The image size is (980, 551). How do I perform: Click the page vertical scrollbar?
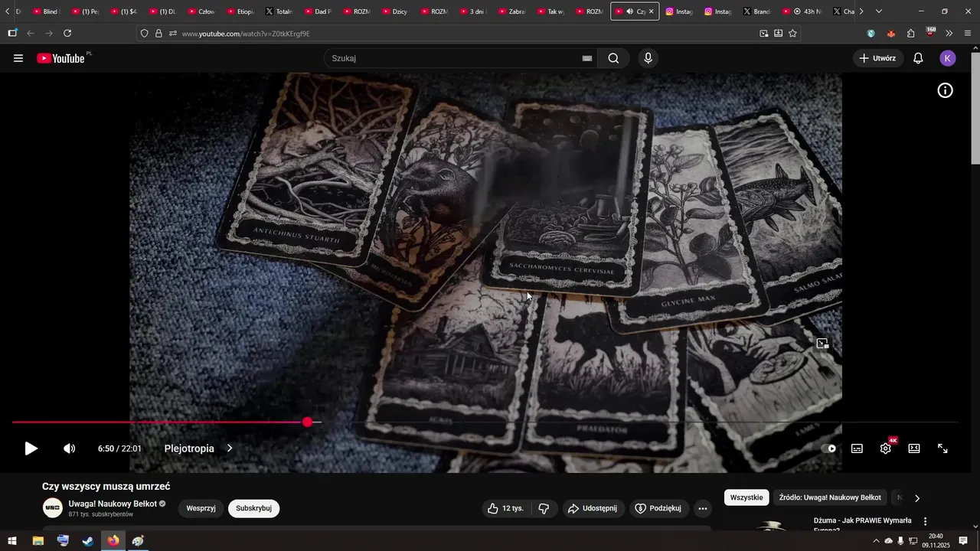pyautogui.click(x=975, y=107)
